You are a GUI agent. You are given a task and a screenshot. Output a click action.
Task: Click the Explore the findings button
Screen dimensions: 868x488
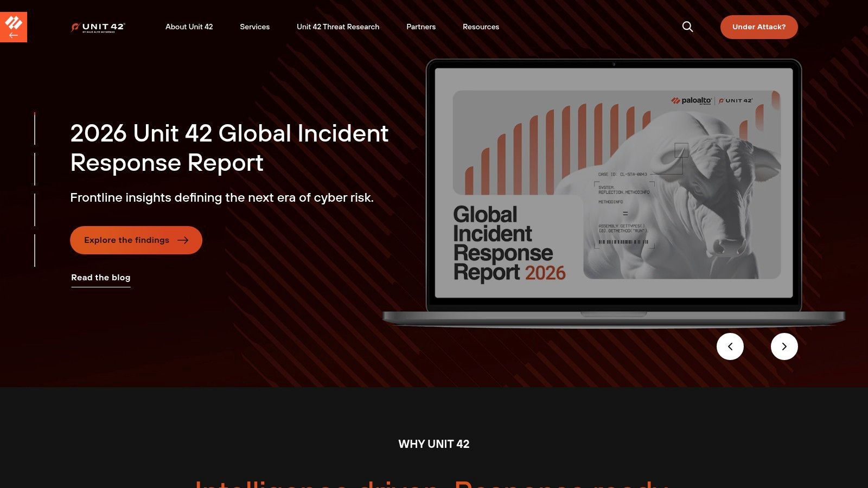click(x=136, y=240)
